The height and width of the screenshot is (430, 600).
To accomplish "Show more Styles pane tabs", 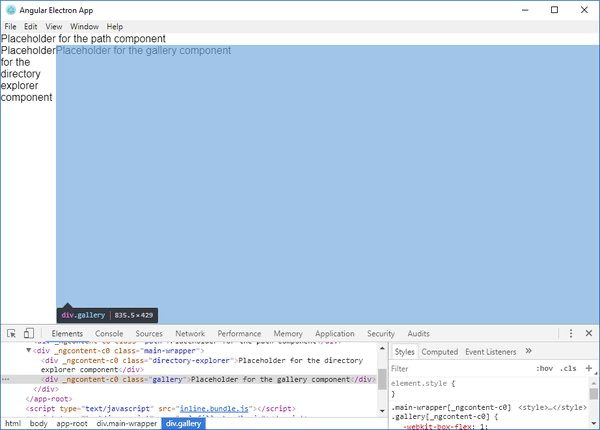I will (x=529, y=352).
